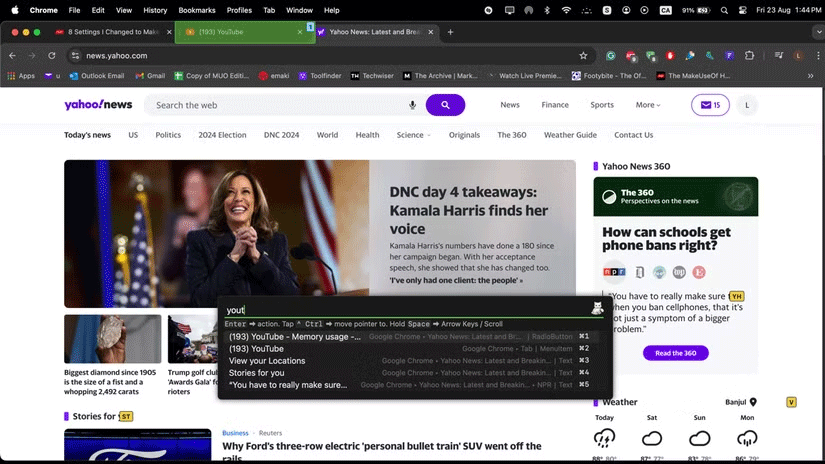This screenshot has width=825, height=464.
Task: Reload the Yahoo News page
Action: tap(52, 55)
